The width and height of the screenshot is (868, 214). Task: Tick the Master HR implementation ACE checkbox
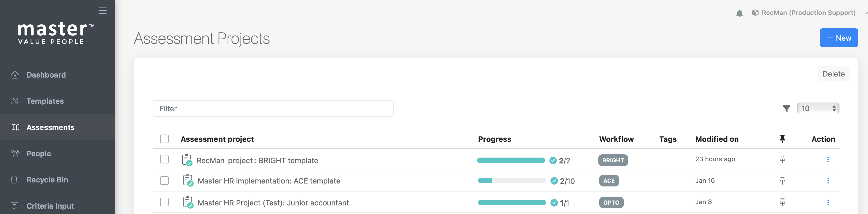point(164,181)
